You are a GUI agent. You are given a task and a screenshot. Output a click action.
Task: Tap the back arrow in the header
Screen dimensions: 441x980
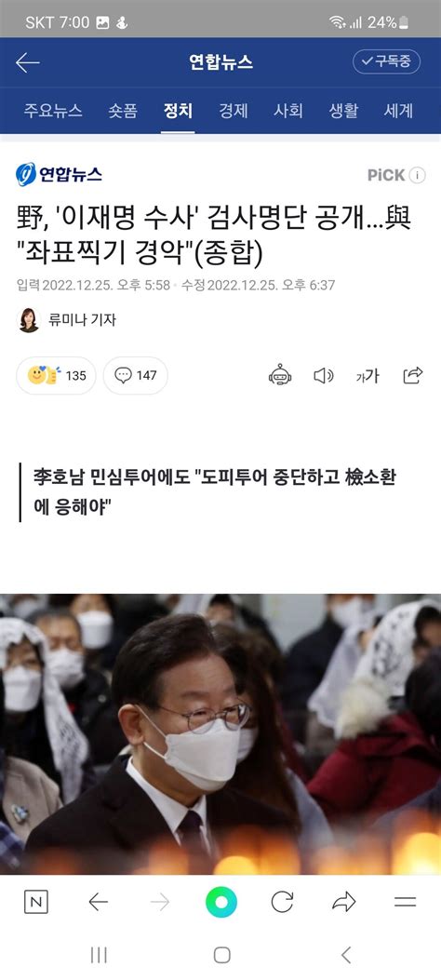28,62
